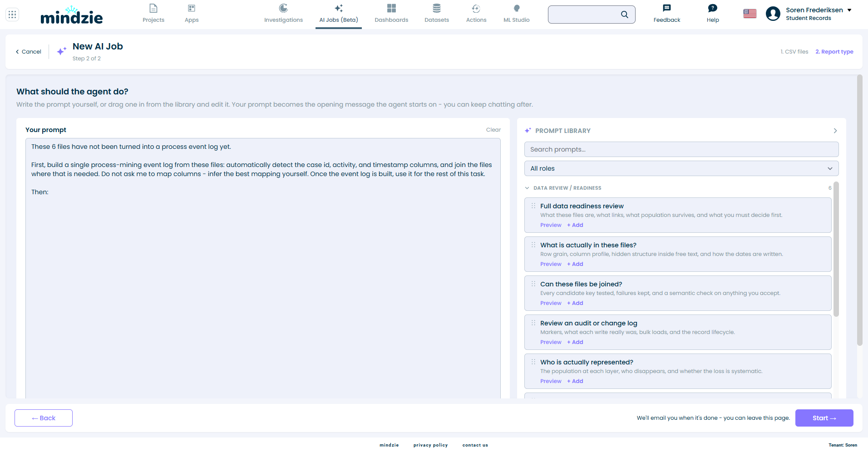Open Apps in top navigation
This screenshot has width=868, height=452.
coord(192,14)
